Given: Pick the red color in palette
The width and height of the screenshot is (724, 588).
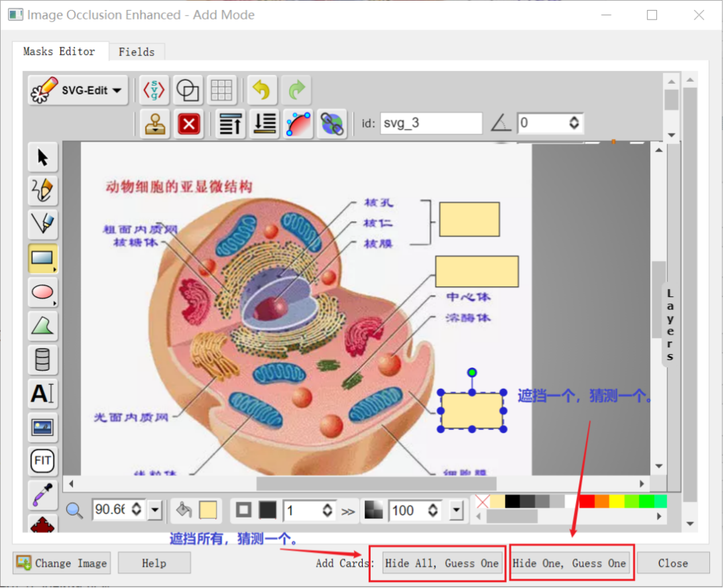Looking at the screenshot, I should (x=587, y=501).
